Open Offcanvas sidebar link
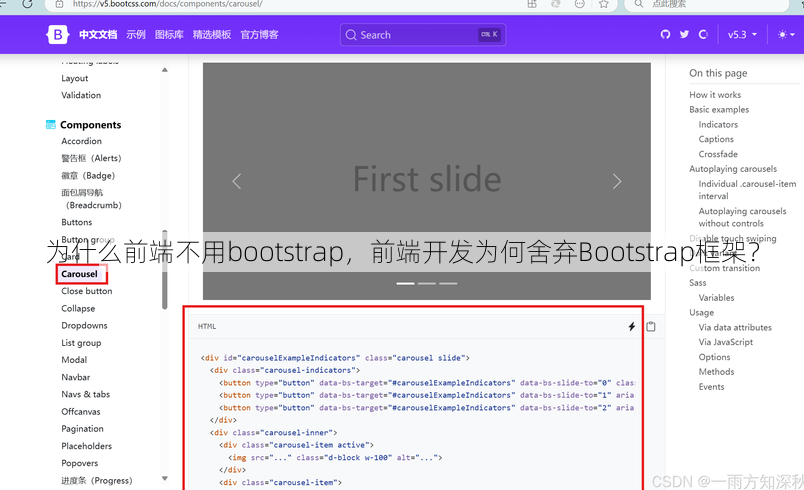Screen dimensions: 804x490 tap(81, 412)
